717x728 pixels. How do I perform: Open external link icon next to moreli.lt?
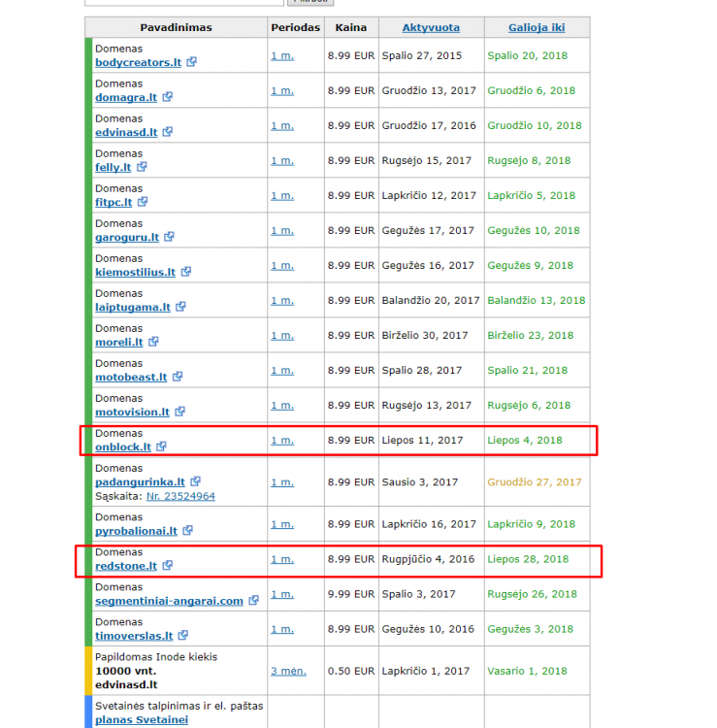coord(153,342)
